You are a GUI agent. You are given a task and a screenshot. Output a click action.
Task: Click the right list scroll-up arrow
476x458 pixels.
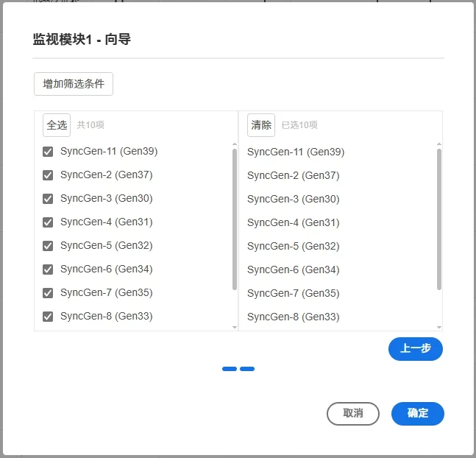pos(439,144)
